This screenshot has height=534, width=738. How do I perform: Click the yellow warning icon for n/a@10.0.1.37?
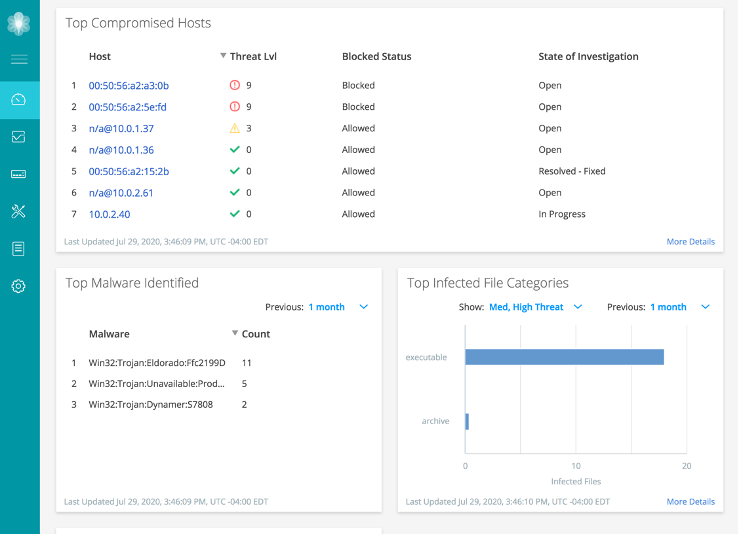point(235,128)
